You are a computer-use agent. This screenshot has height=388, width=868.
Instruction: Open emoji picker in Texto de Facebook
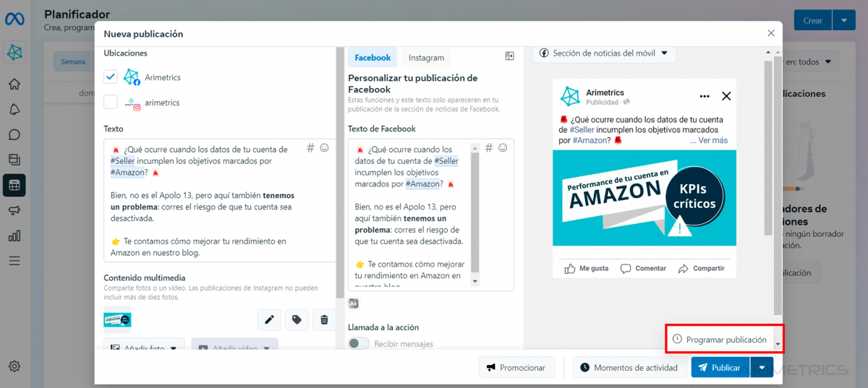click(x=503, y=147)
